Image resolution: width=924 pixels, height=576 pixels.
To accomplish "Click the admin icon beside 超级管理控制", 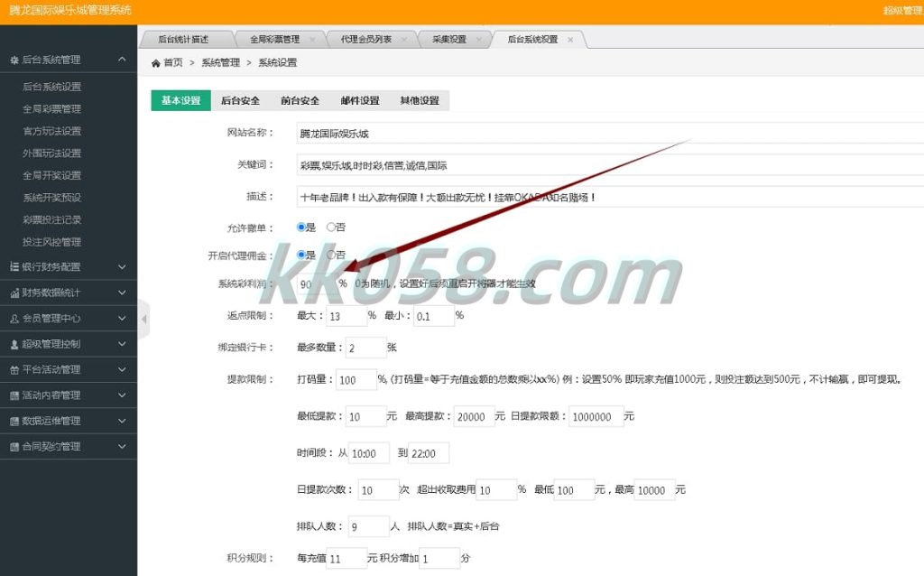I will (x=14, y=344).
